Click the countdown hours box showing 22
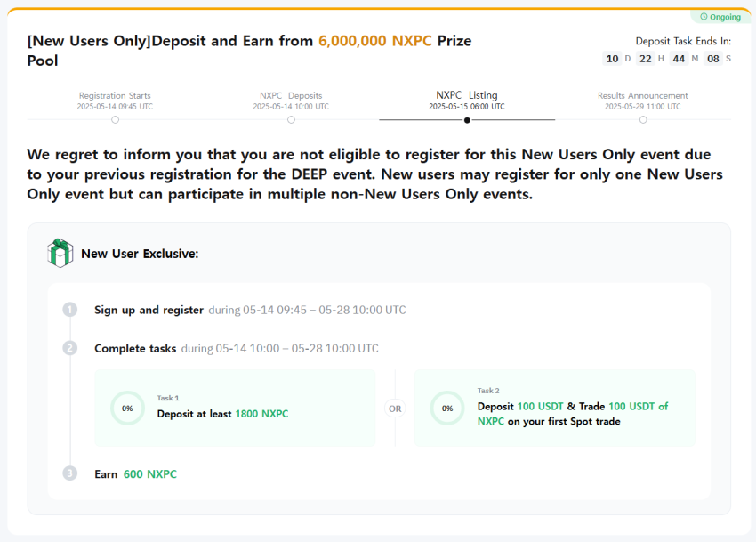This screenshot has height=542, width=756. tap(646, 59)
